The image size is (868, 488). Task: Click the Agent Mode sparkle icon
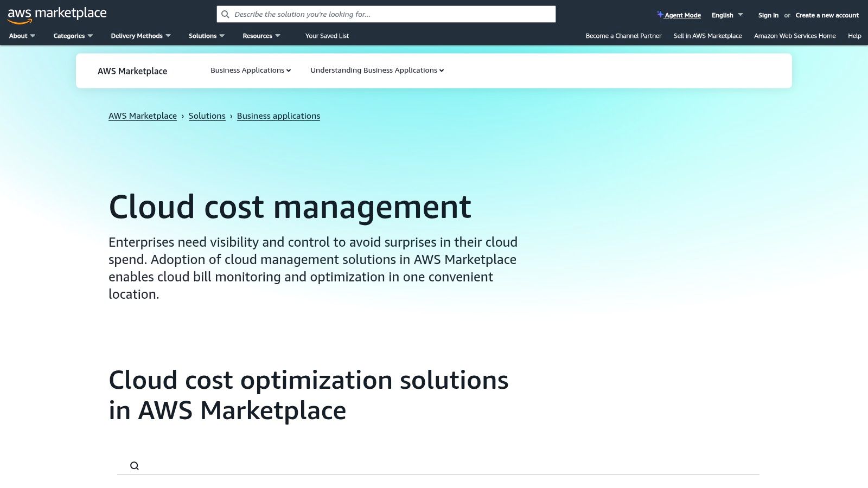[x=660, y=15]
